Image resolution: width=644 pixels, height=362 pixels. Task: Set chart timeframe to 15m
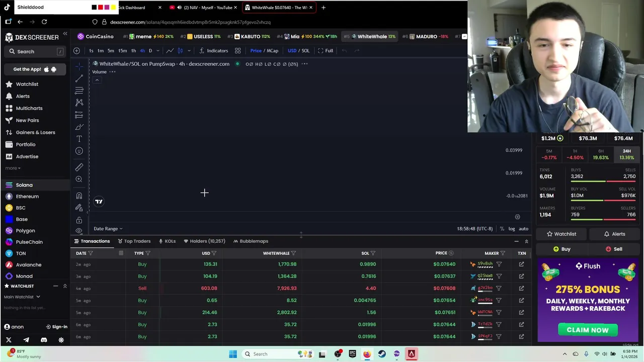coord(122,50)
